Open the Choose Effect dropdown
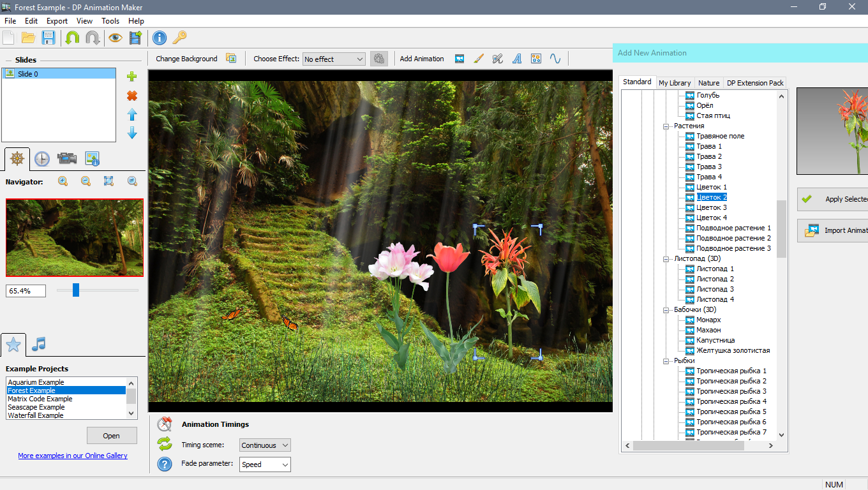 click(333, 59)
